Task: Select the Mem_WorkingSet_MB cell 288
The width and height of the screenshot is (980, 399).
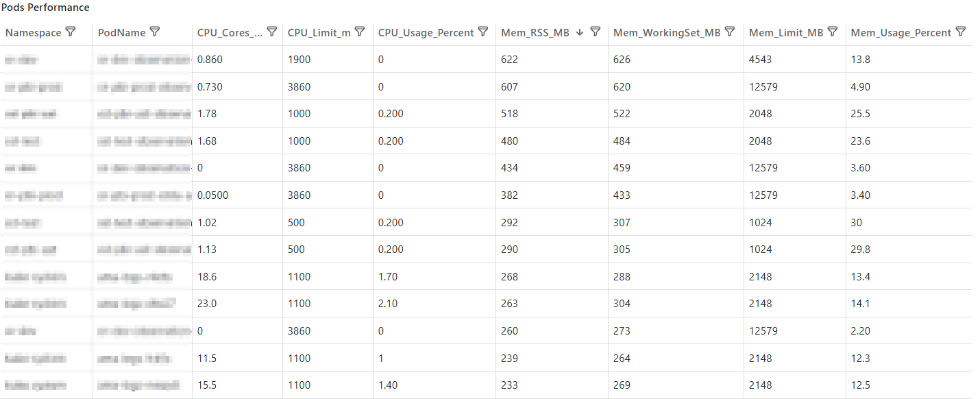Action: tap(622, 277)
